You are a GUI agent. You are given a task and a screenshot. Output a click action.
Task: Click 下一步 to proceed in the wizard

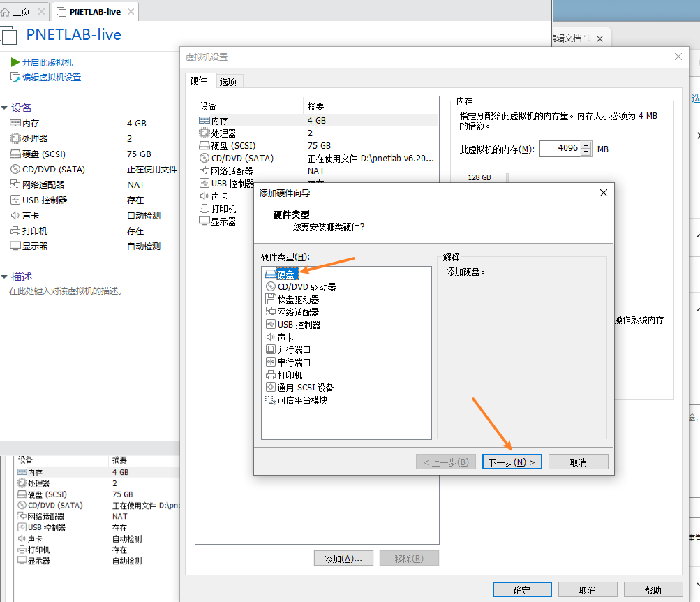512,462
